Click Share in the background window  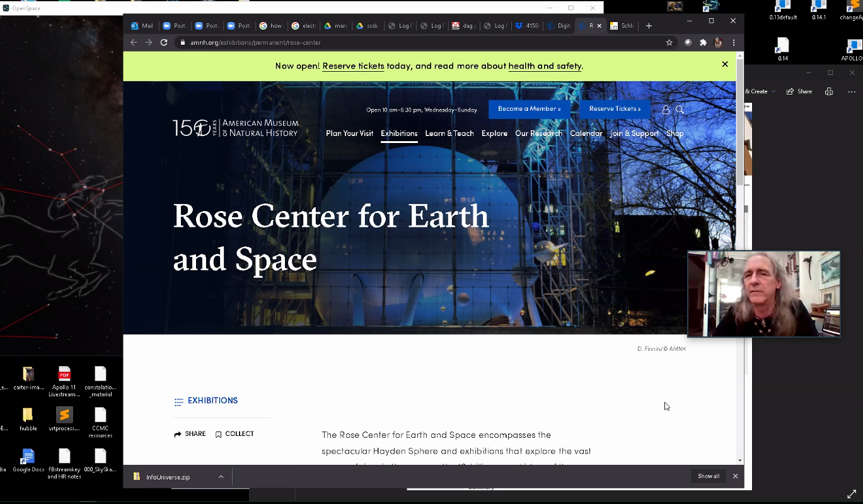click(799, 91)
